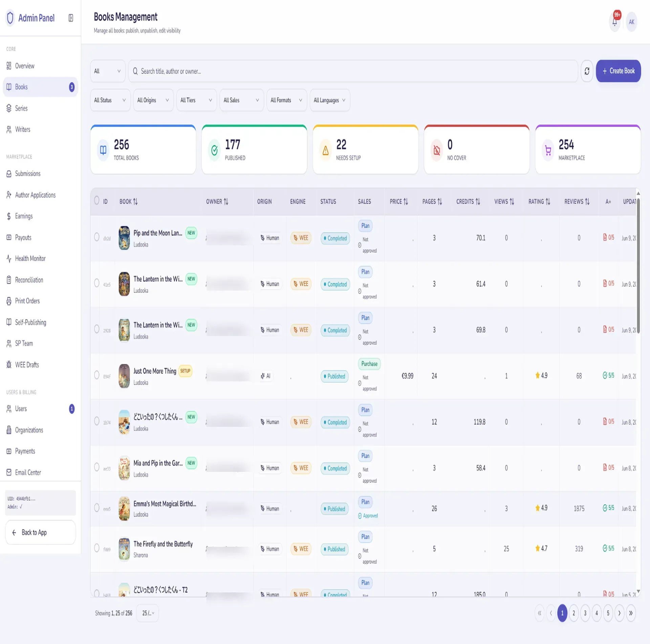Select the Pip and the Moon Lan... row checkbox
Image resolution: width=650 pixels, height=644 pixels.
point(97,237)
